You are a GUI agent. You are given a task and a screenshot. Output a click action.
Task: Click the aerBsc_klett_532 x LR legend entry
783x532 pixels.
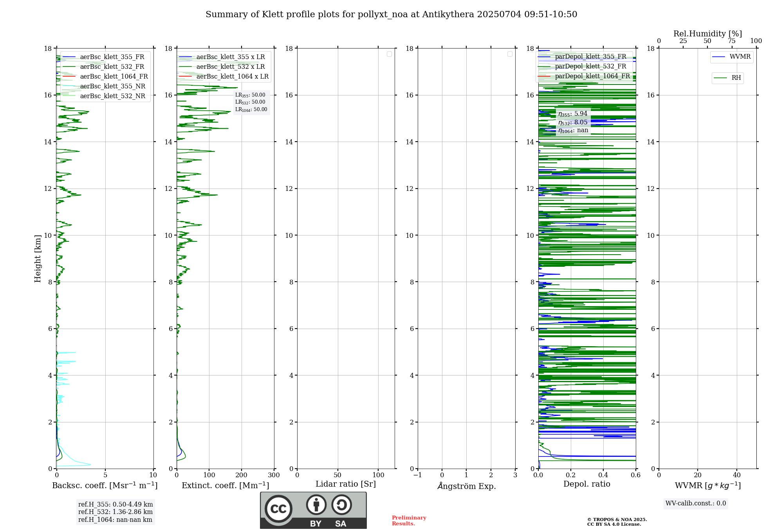click(222, 66)
